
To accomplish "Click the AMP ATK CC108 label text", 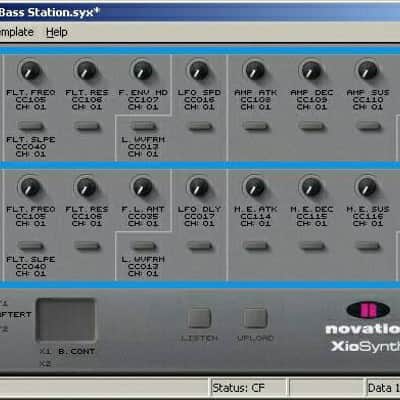I will click(255, 100).
